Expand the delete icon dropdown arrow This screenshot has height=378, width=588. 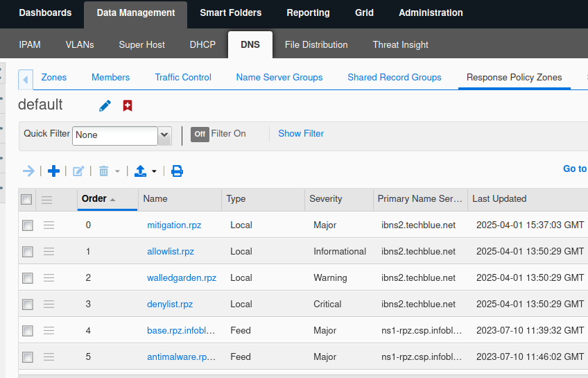point(118,171)
